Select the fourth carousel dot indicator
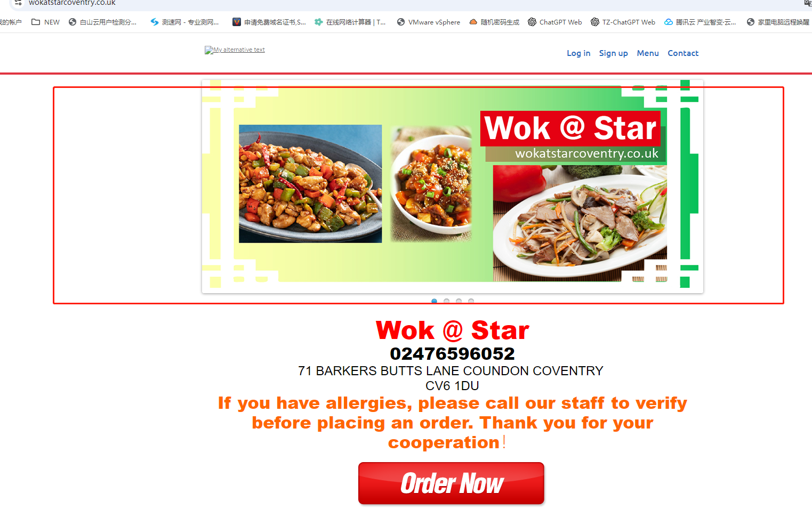 [471, 301]
